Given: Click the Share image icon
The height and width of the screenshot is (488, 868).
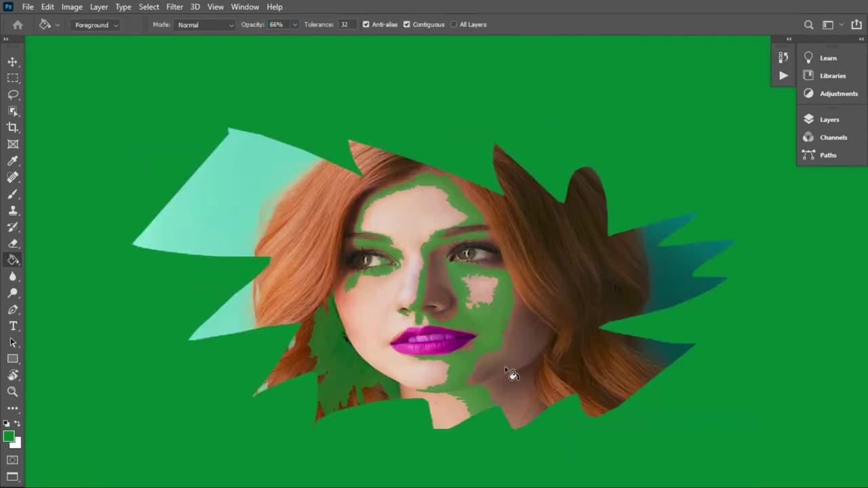Looking at the screenshot, I should (856, 24).
